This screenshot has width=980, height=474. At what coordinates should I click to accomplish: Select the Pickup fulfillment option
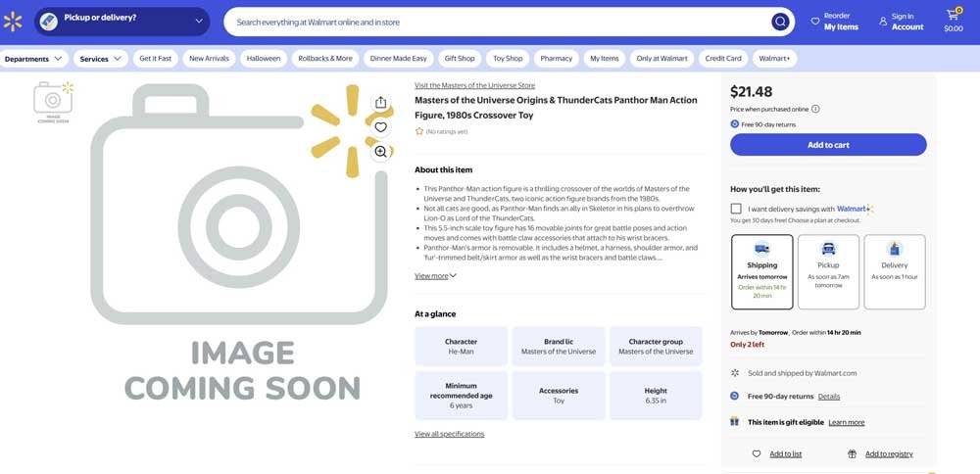pyautogui.click(x=828, y=271)
